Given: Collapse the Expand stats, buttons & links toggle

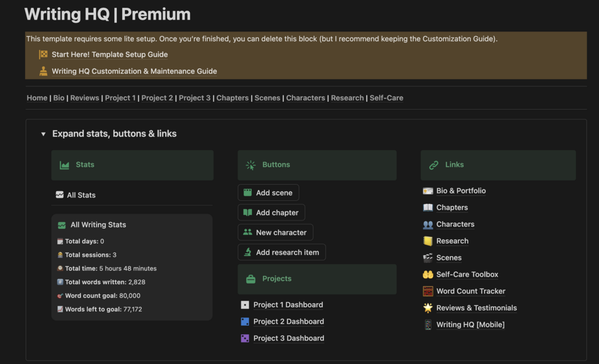Looking at the screenshot, I should (43, 134).
